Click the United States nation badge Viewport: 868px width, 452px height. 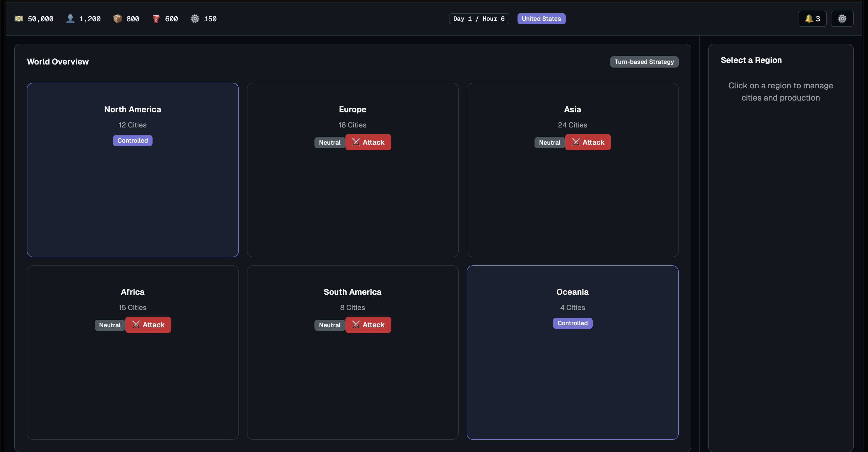[x=541, y=19]
